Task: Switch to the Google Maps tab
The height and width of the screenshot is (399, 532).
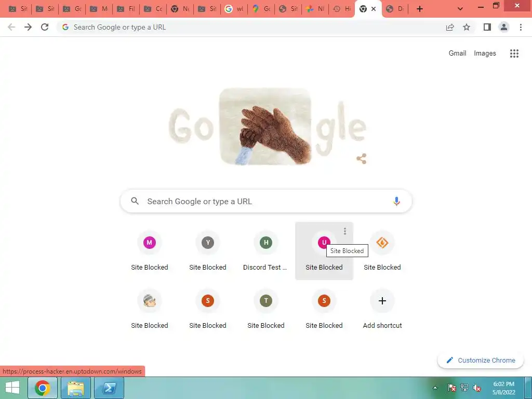Action: [x=261, y=9]
